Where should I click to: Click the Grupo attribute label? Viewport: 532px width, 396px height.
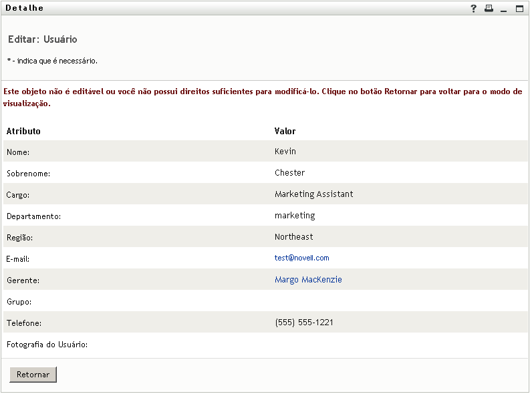point(19,302)
